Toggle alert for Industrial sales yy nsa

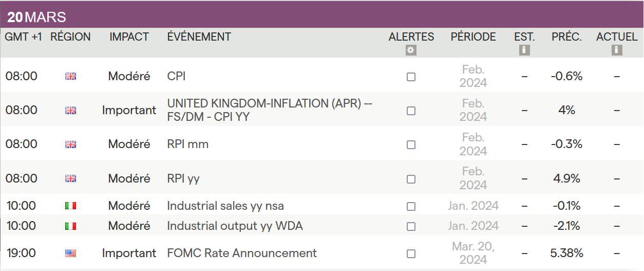point(411,206)
